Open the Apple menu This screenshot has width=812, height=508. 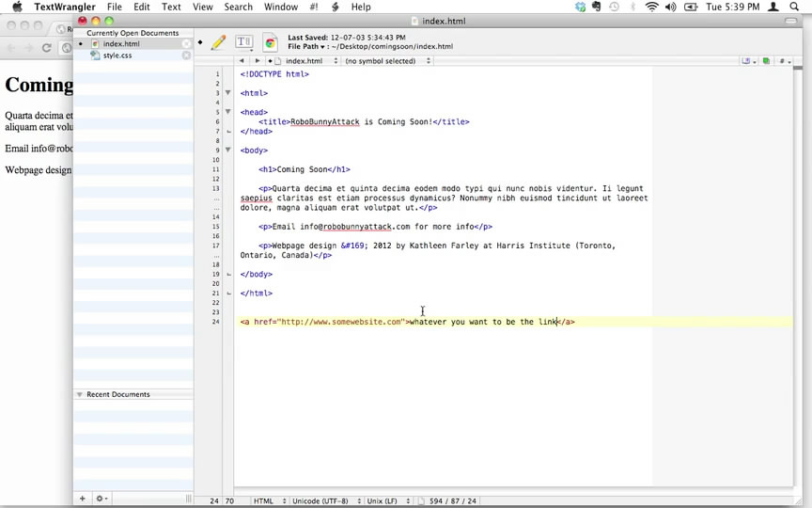click(x=17, y=7)
